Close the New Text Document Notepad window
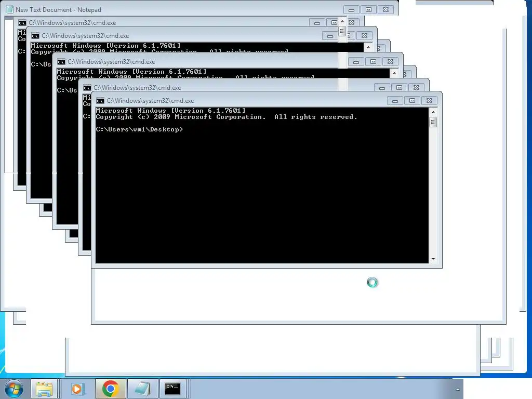This screenshot has height=399, width=532. (x=386, y=10)
